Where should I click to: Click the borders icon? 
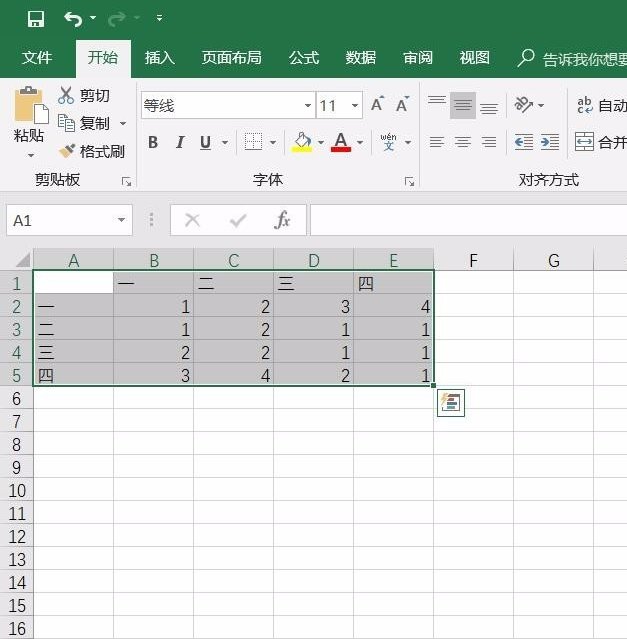253,142
